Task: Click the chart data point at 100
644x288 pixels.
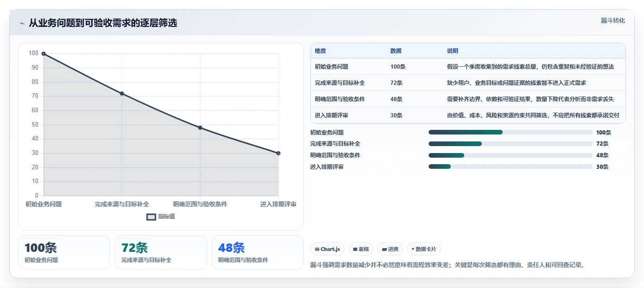Action: click(x=44, y=54)
